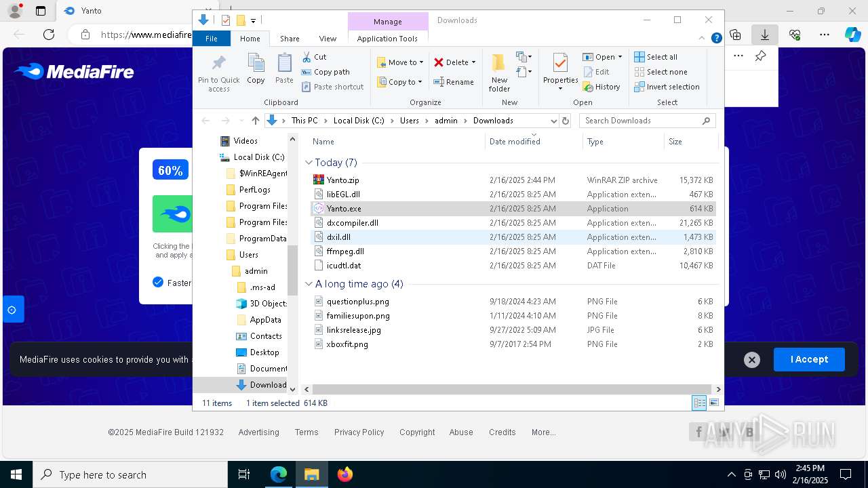Switch to the View ribbon tab

pos(328,39)
